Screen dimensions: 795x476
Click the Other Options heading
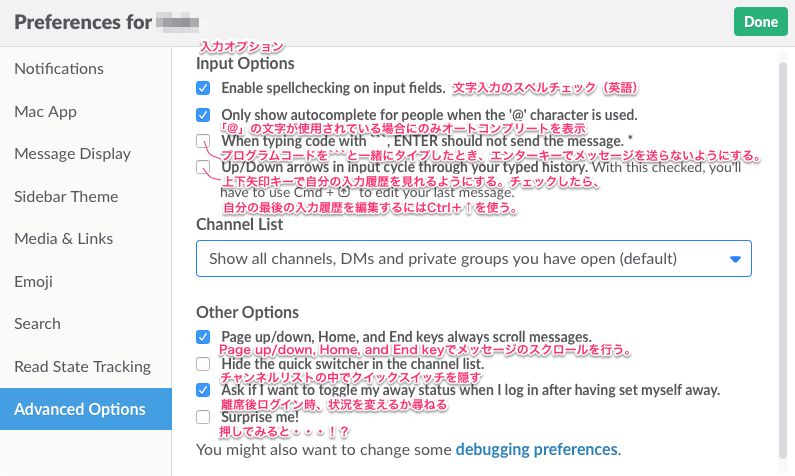247,312
